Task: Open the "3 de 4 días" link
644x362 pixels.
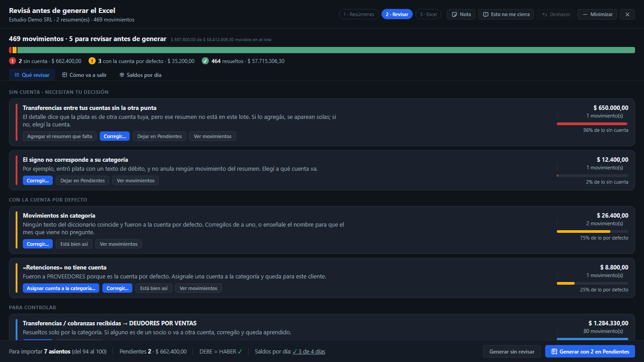Action: click(309, 352)
